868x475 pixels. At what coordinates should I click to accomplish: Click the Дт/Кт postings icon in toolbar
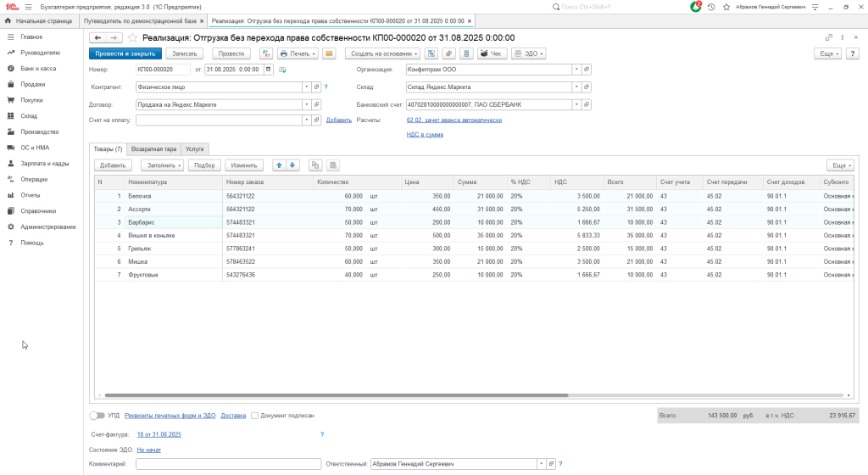tap(265, 53)
